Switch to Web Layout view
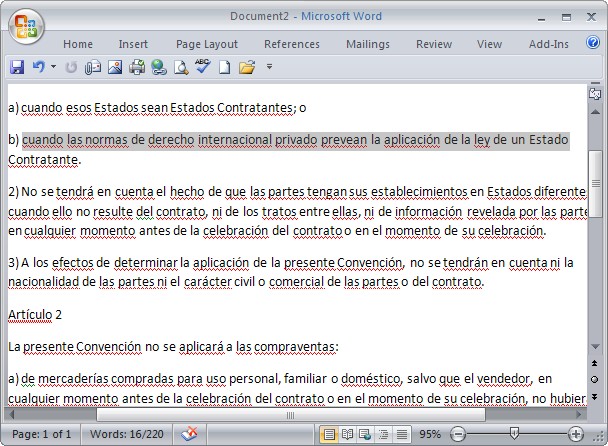Image resolution: width=608 pixels, height=446 pixels. pos(365,434)
